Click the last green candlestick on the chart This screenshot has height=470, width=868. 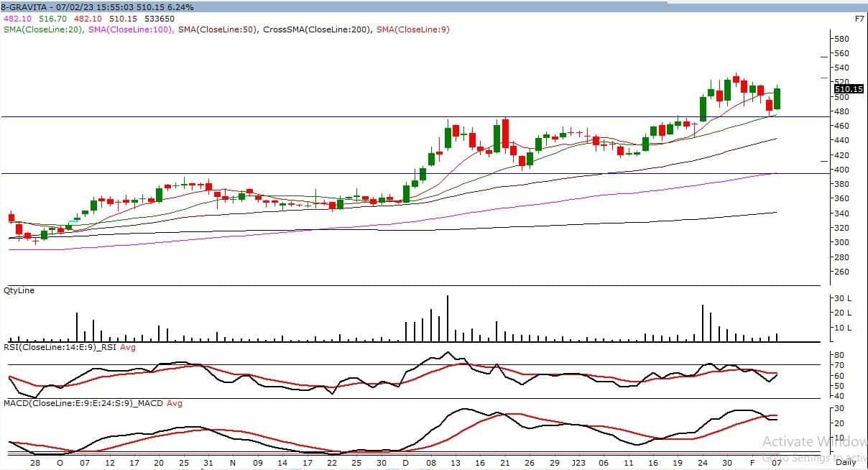click(x=777, y=98)
